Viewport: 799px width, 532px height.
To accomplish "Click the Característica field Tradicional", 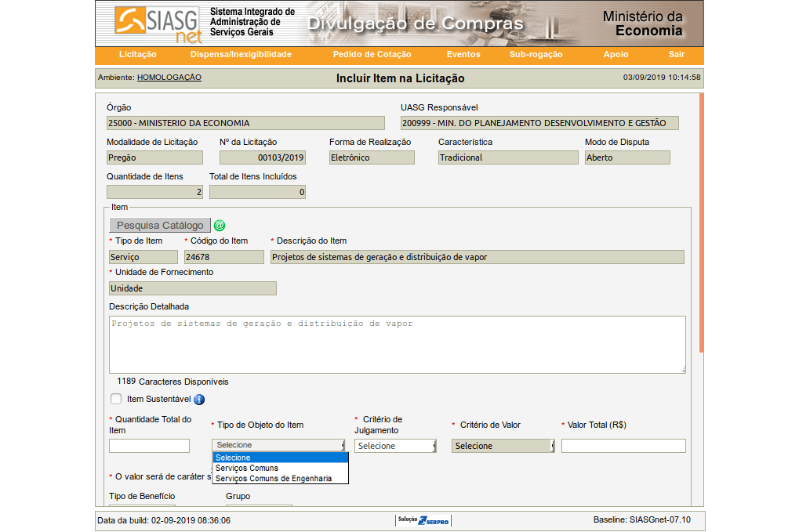I will point(508,157).
